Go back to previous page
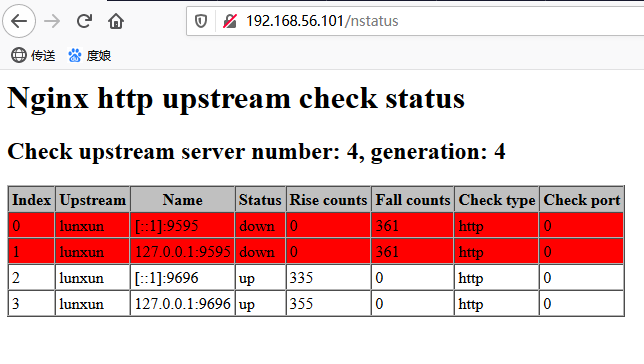The image size is (644, 364). [x=19, y=21]
